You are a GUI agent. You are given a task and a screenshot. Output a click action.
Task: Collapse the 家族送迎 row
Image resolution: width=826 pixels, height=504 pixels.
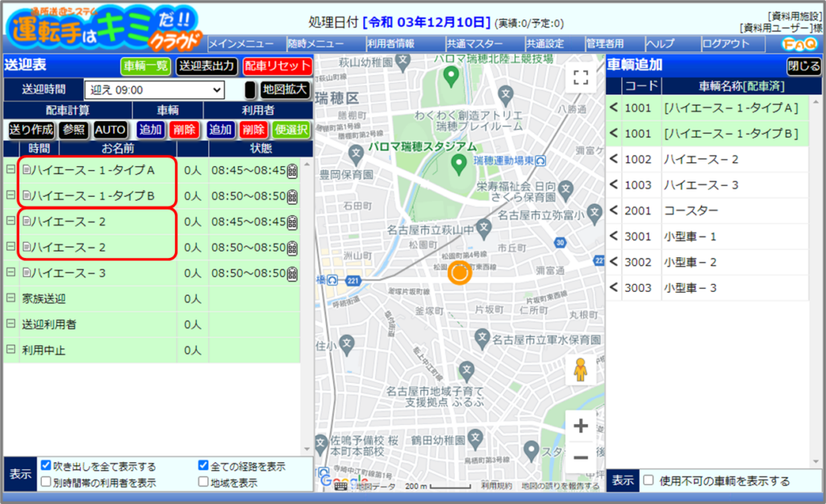point(10,298)
